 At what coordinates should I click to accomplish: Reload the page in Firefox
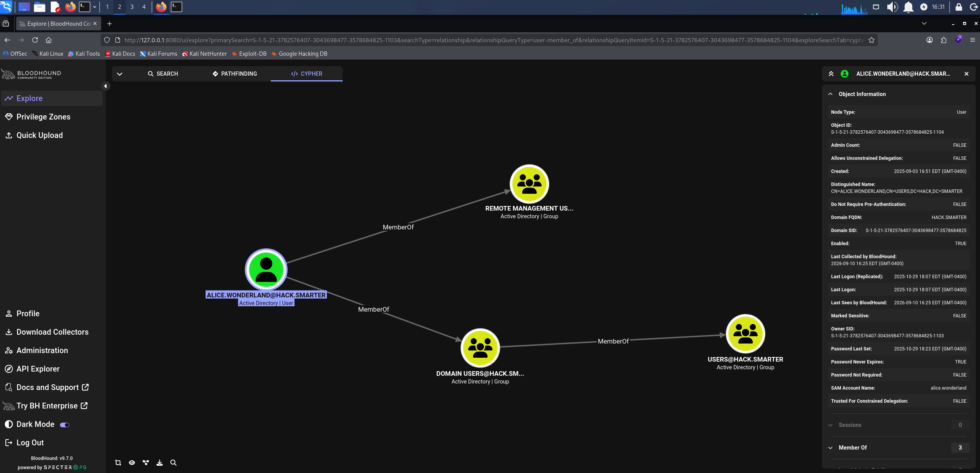coord(35,40)
